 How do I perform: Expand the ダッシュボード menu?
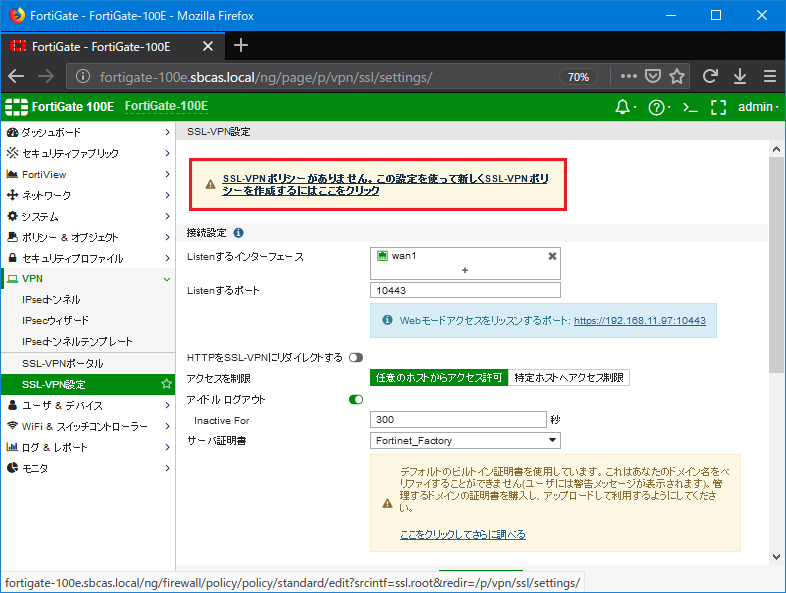88,132
